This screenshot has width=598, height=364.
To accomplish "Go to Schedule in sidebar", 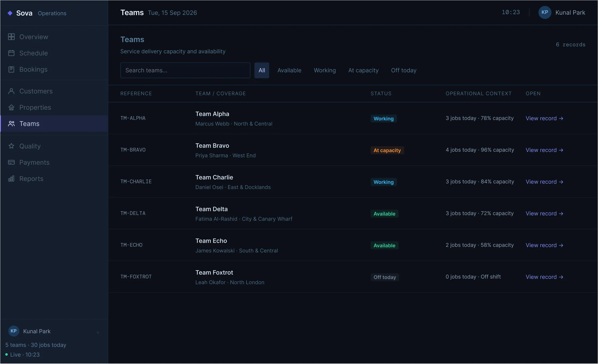I will [54, 53].
